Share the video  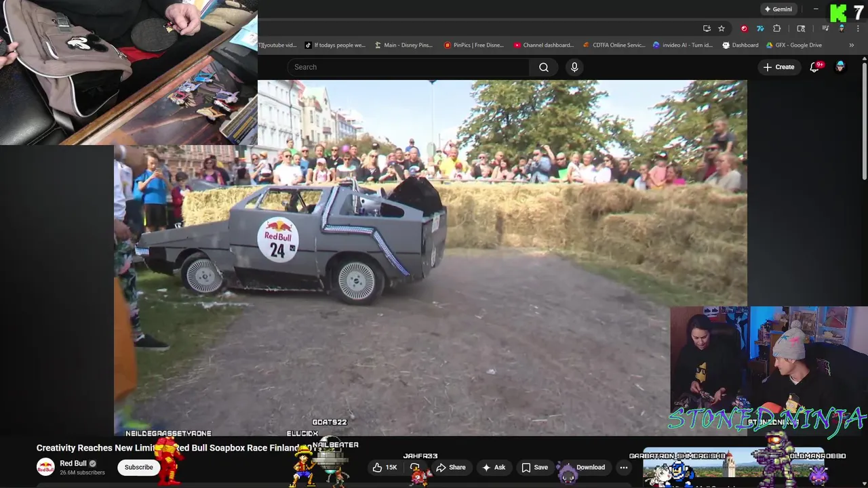[x=451, y=467]
